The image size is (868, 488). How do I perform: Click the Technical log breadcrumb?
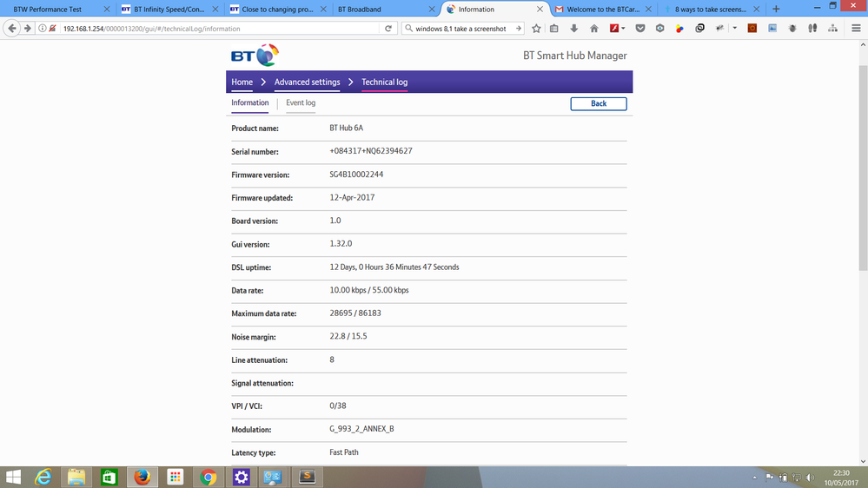click(384, 82)
